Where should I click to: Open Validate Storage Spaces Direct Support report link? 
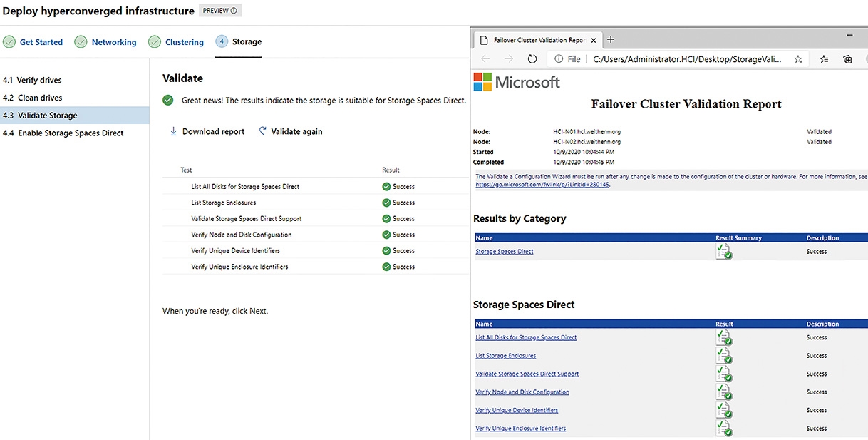(x=527, y=374)
